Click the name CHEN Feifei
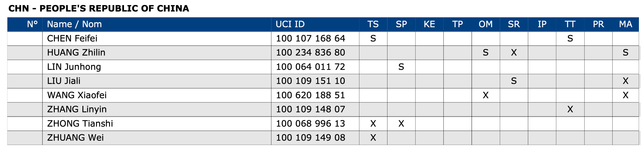 click(72, 38)
